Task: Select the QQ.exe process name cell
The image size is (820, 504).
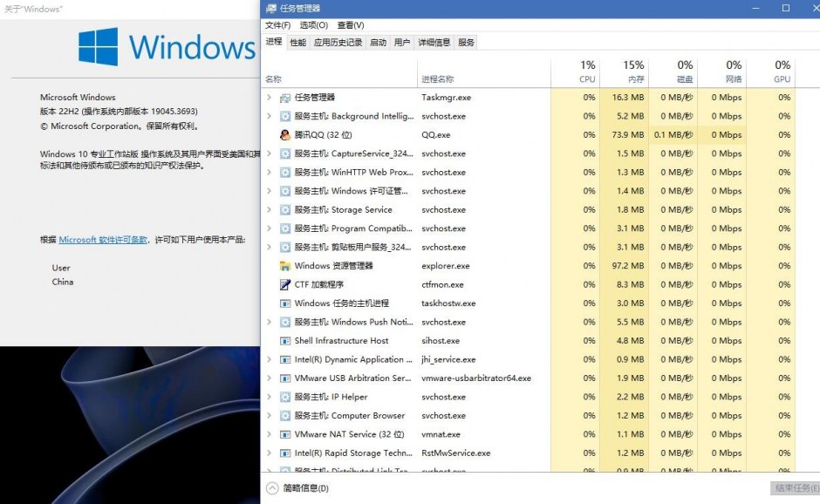Action: pyautogui.click(x=436, y=135)
